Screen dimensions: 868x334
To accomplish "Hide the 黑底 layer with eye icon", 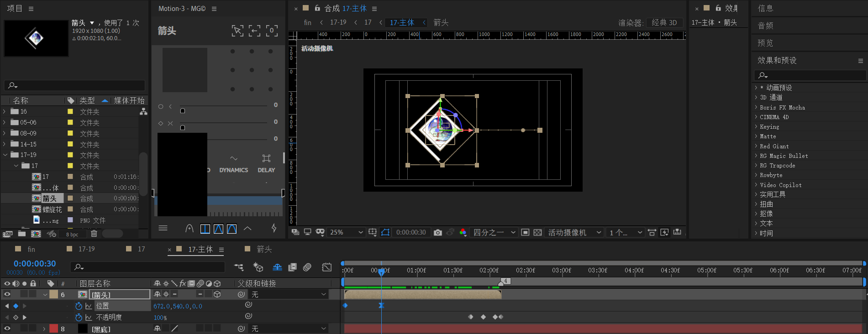I will click(7, 328).
